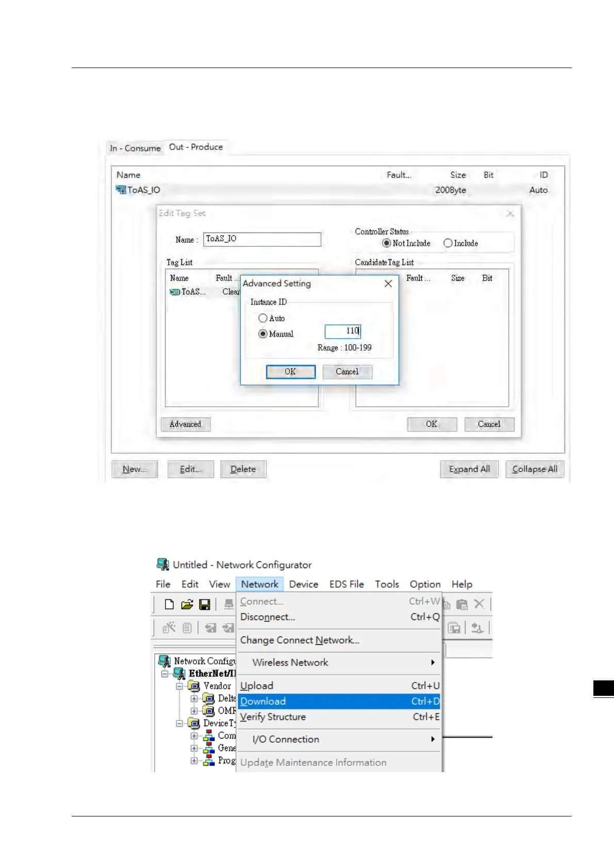The height and width of the screenshot is (868, 614).
Task: Expand the Com... device type node
Action: 194,736
